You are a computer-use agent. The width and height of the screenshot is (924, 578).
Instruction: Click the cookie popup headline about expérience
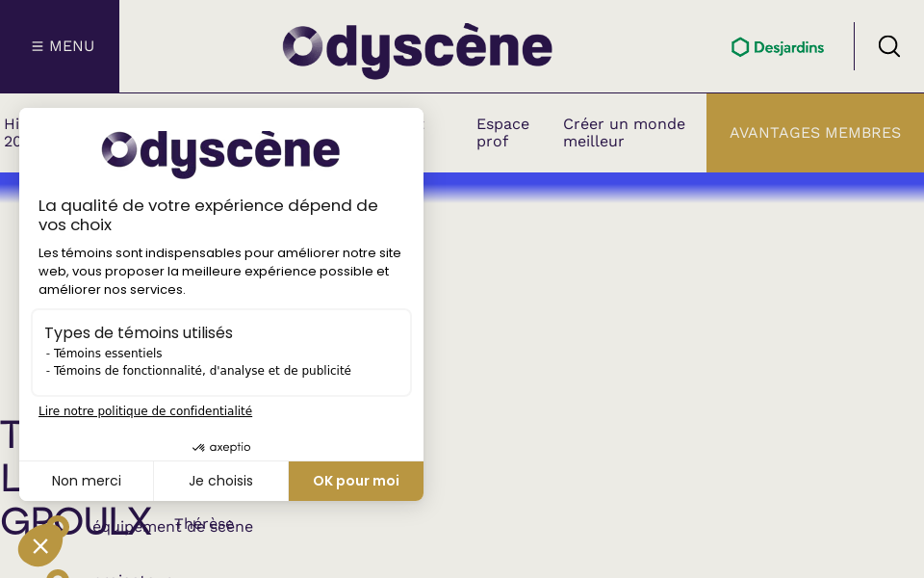point(208,215)
